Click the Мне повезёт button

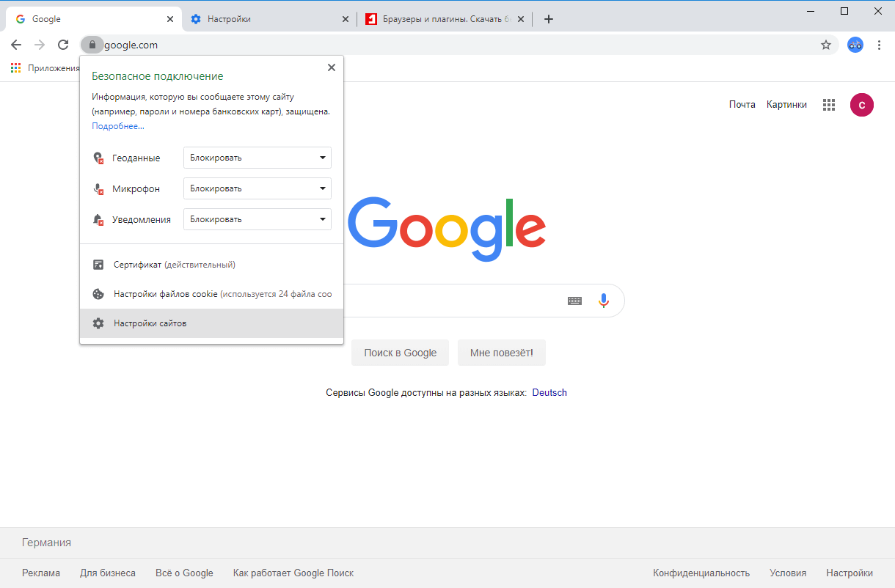pos(501,352)
